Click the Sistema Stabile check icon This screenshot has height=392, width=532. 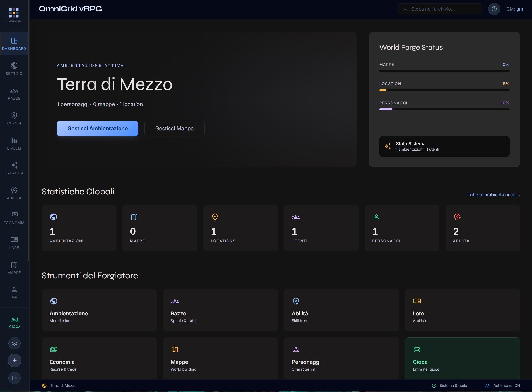[434, 386]
